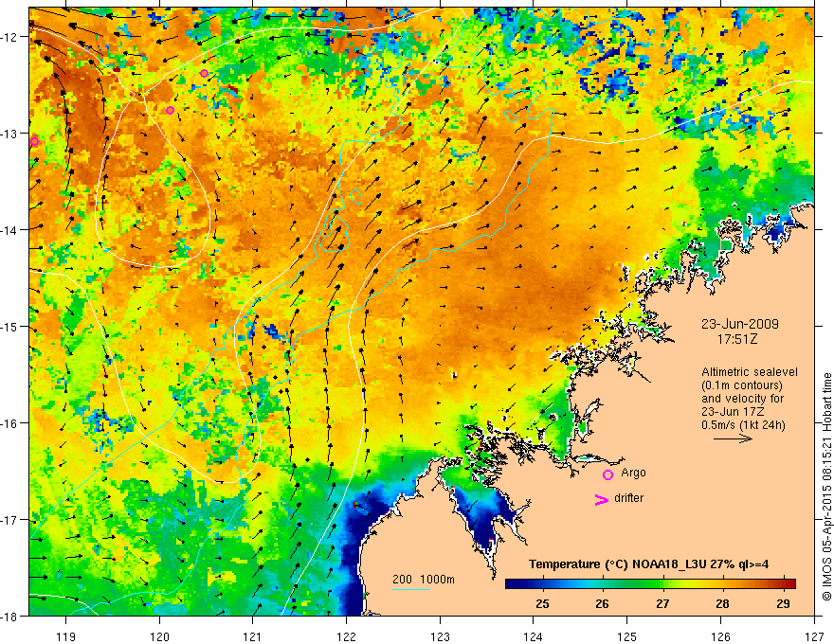Click the latitude label -15
This screenshot has width=834, height=644.
[x=10, y=327]
